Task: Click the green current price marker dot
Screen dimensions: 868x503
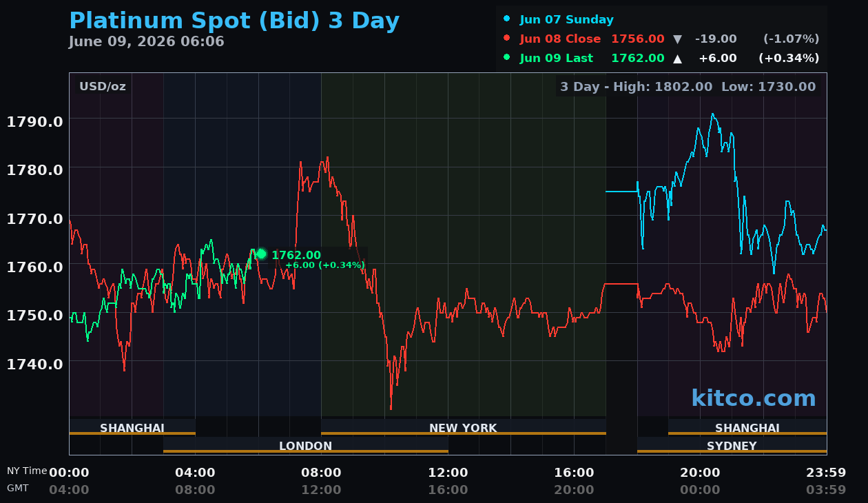Action: tap(261, 254)
